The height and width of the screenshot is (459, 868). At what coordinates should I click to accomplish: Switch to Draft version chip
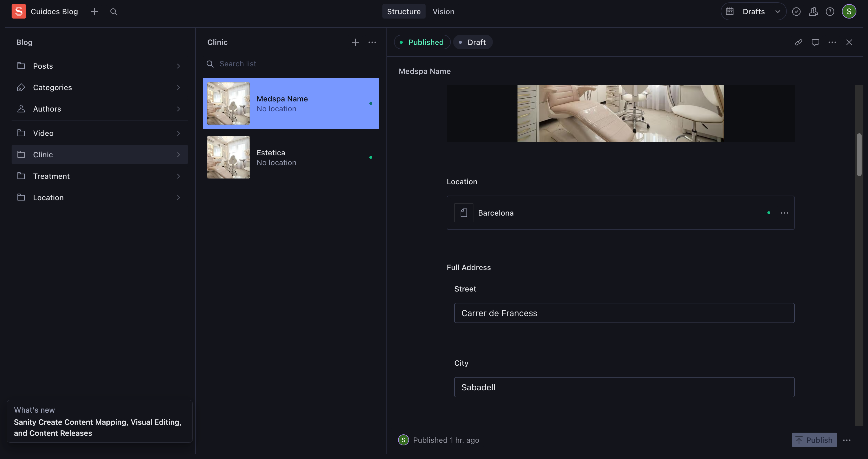(473, 42)
